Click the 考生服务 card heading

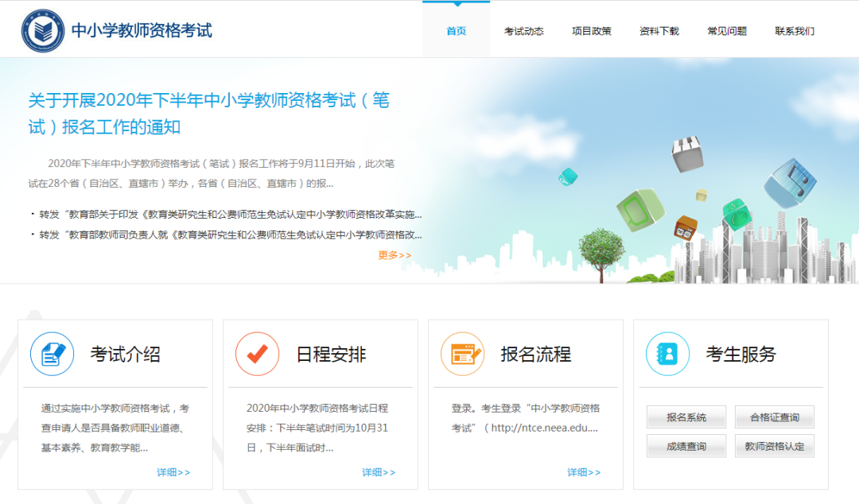point(740,355)
